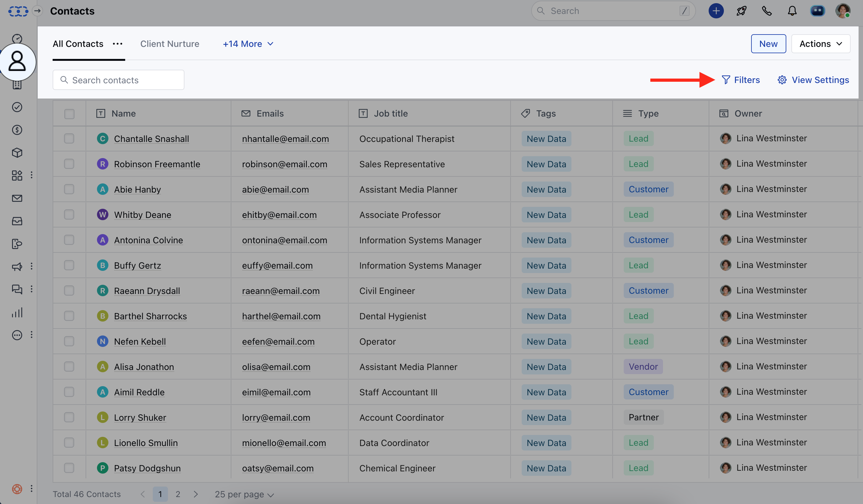Image resolution: width=863 pixels, height=504 pixels.
Task: Open the 25 per page dropdown
Action: click(243, 494)
